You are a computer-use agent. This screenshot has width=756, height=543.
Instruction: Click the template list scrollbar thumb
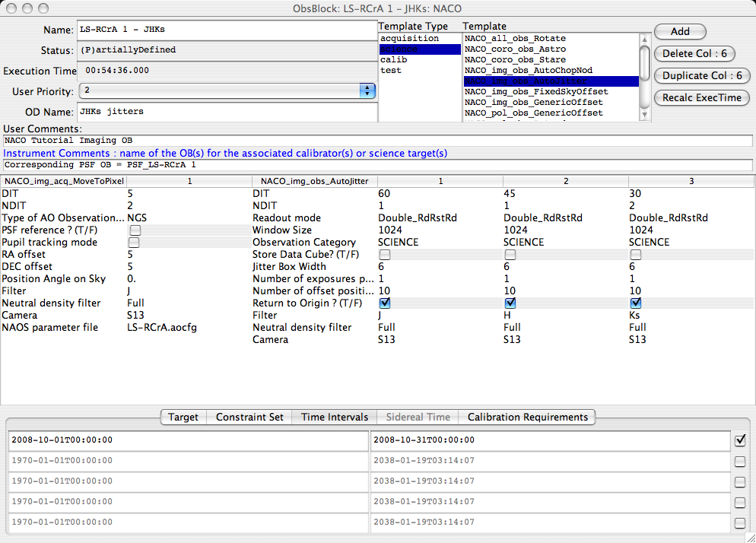(644, 62)
